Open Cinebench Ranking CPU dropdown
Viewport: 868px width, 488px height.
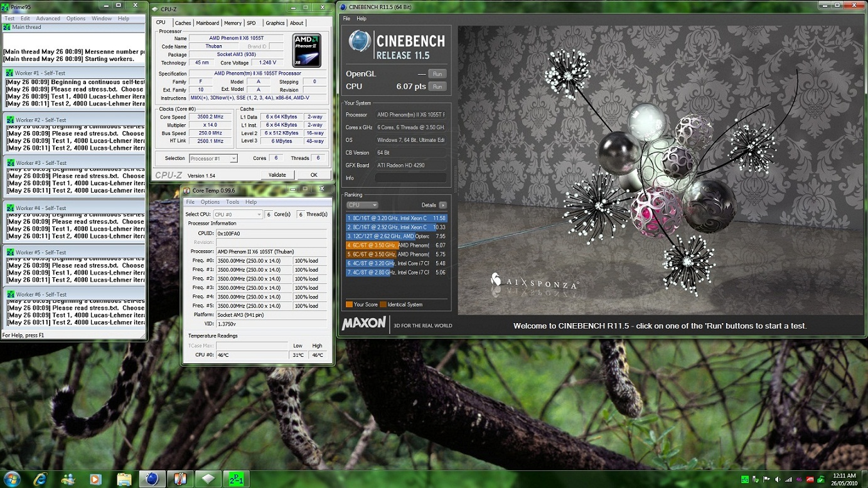362,205
